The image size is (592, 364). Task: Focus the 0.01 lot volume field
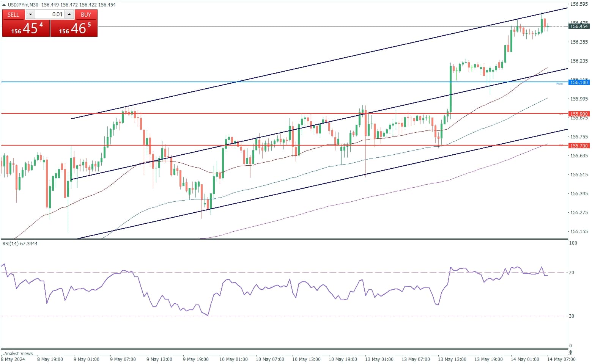(x=50, y=14)
